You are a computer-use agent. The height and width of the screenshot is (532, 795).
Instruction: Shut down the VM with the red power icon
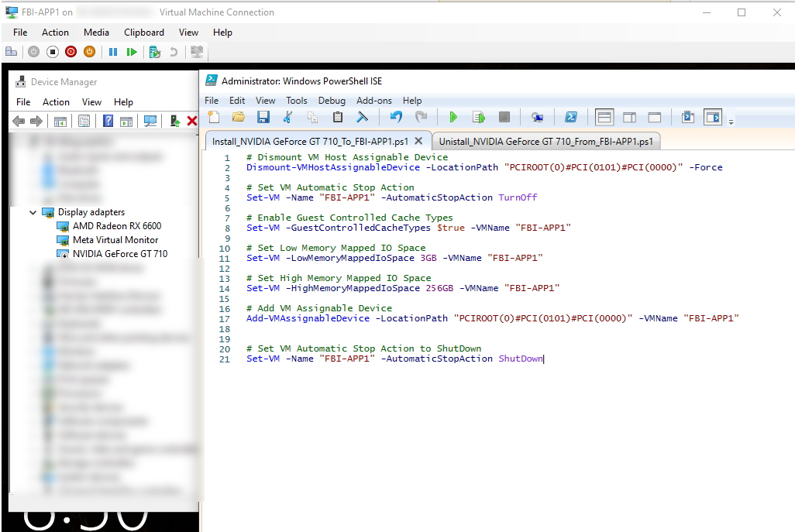71,51
